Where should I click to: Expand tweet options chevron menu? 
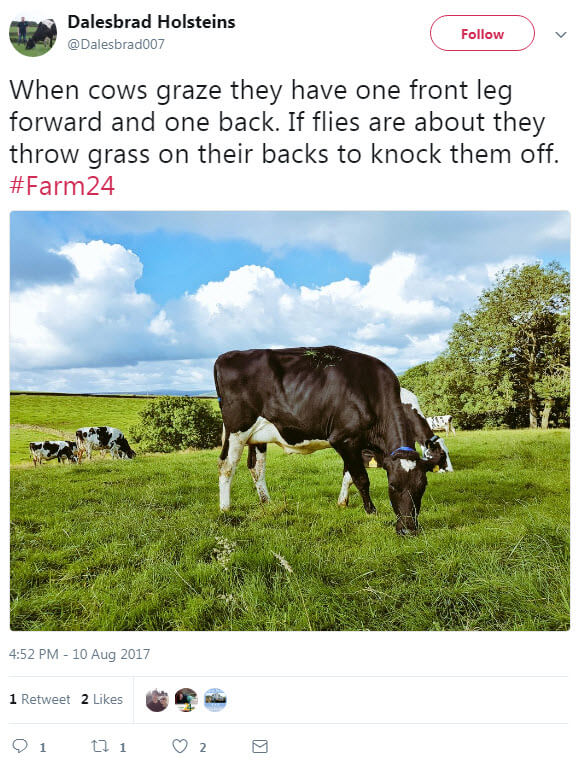coord(561,34)
